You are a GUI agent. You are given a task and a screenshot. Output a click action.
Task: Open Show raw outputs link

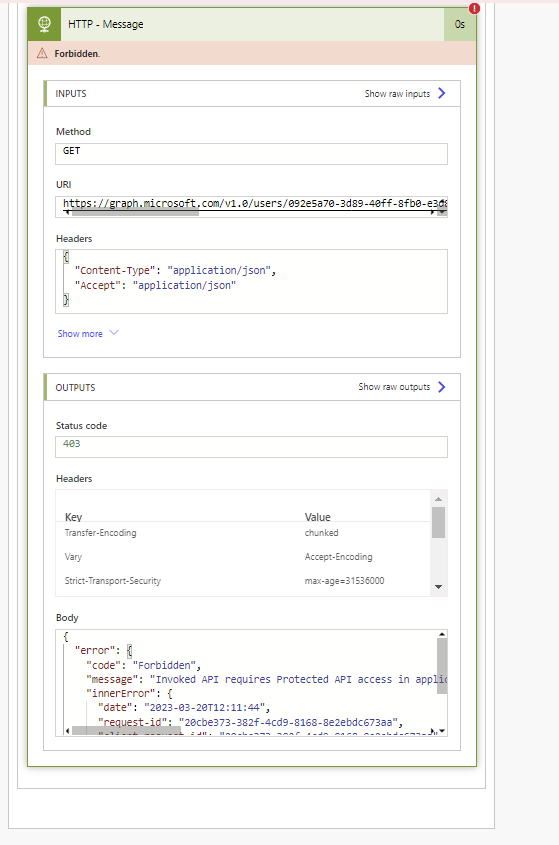[x=394, y=387]
